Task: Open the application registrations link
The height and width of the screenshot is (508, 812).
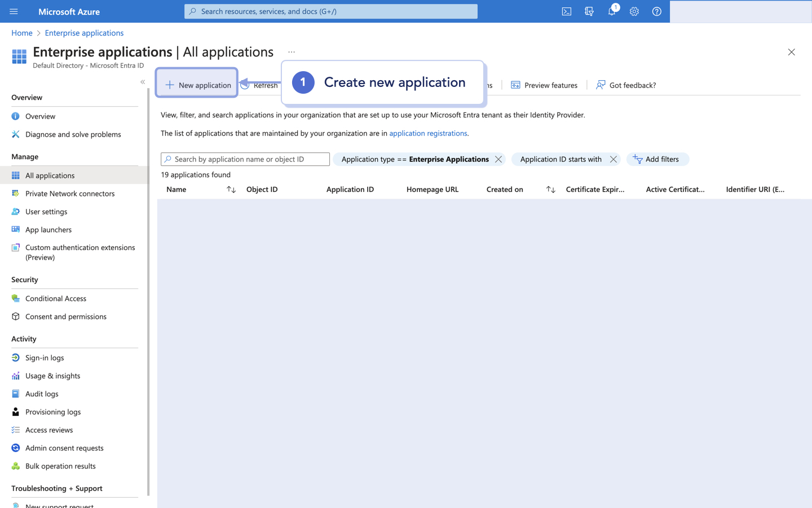Action: click(x=428, y=133)
